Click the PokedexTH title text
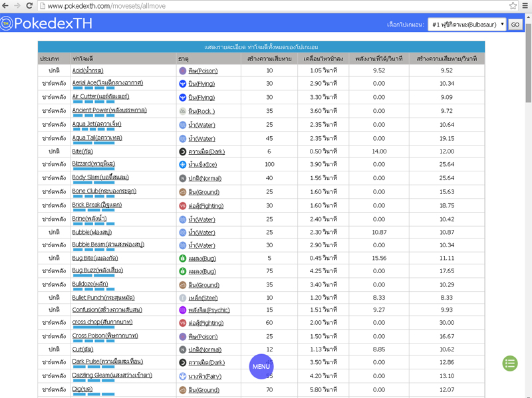532x398 pixels. [53, 23]
